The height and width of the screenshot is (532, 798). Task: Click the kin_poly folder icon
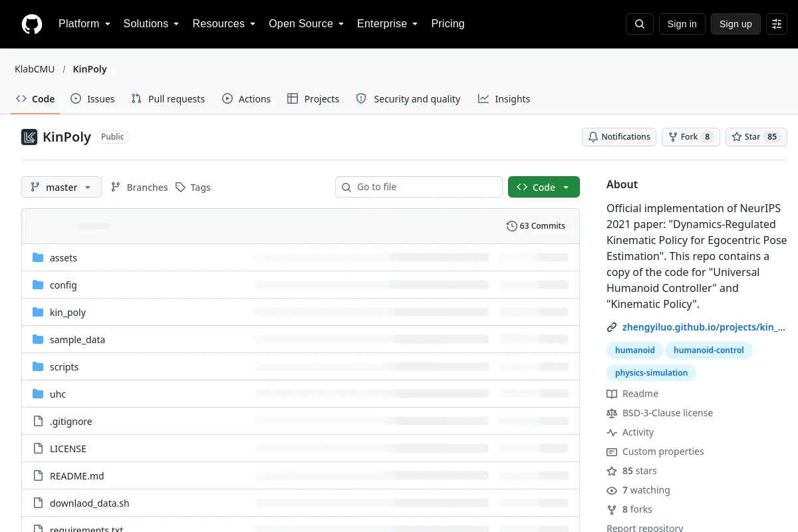click(38, 312)
